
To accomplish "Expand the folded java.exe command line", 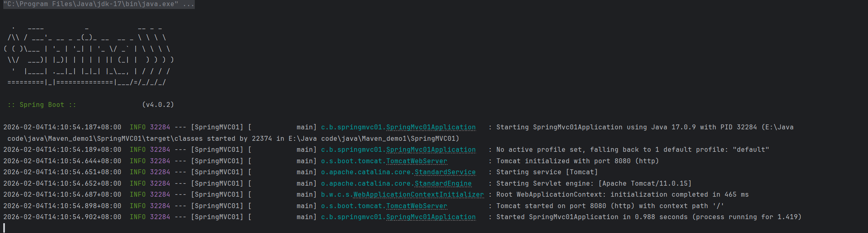I will (99, 4).
